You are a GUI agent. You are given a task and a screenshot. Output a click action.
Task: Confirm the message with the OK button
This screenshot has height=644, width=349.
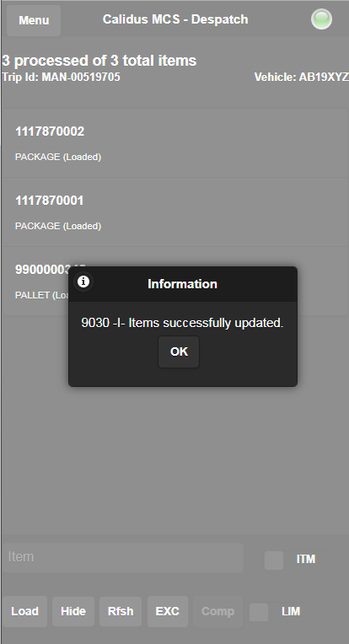pos(179,352)
